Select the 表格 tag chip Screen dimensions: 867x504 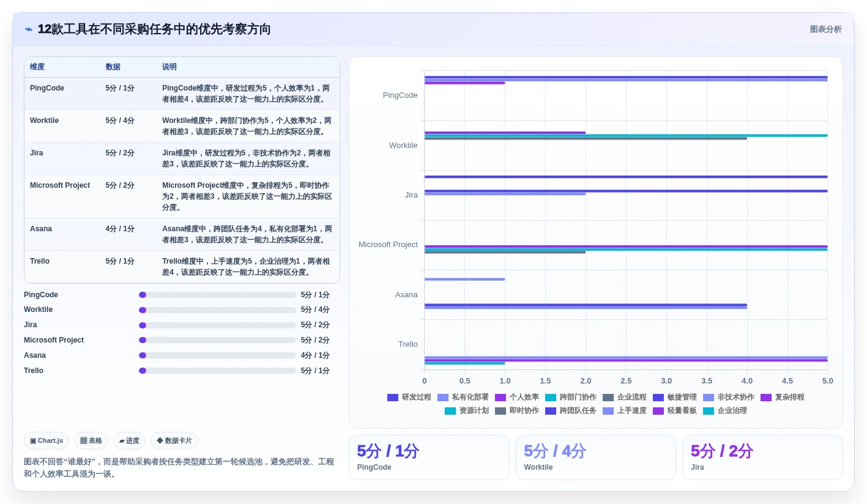[x=91, y=440]
